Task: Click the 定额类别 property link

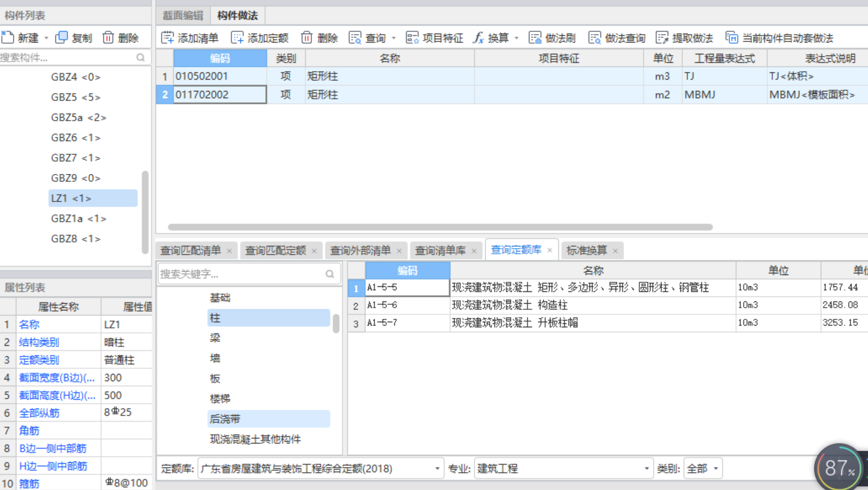Action: 39,360
